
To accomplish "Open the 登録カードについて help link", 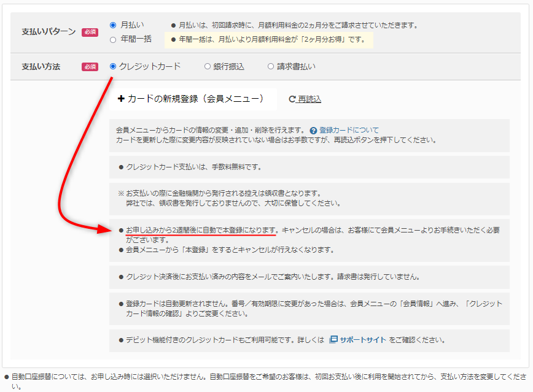I will point(349,131).
